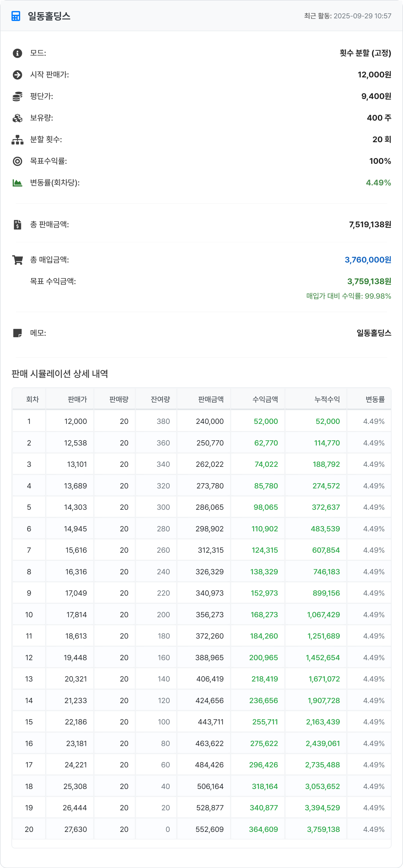Click the invoice icon beside 총 판매금액
Image resolution: width=403 pixels, height=868 pixels.
tap(17, 225)
